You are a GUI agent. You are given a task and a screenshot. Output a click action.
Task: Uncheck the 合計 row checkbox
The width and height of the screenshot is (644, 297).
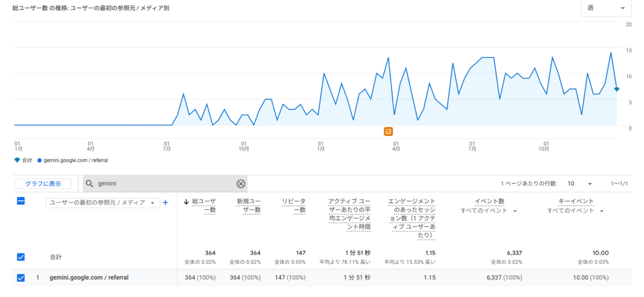point(21,257)
